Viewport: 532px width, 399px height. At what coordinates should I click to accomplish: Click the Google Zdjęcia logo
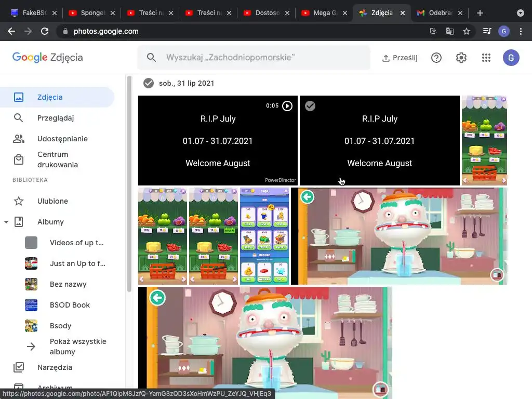click(47, 57)
